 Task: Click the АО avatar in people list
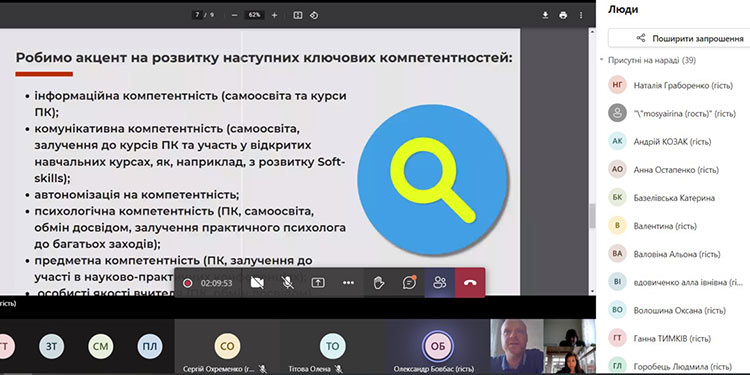pyautogui.click(x=618, y=169)
